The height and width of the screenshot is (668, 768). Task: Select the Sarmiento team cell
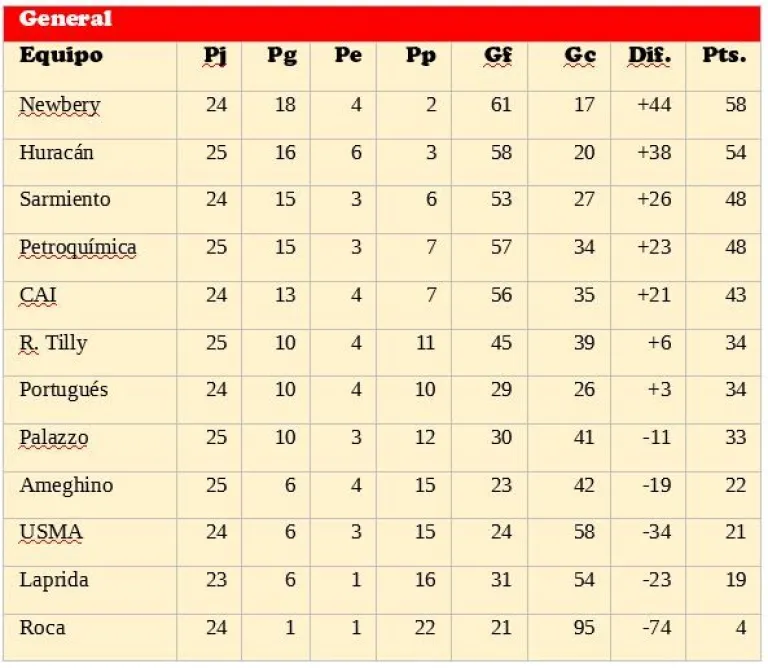65,199
